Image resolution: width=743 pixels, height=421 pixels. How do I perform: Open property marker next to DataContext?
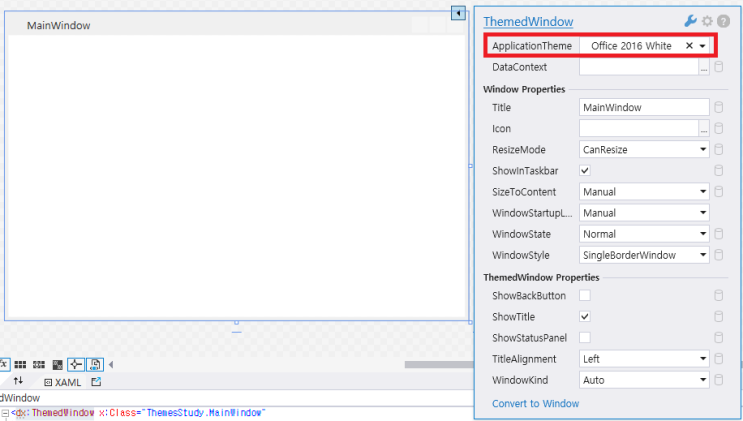tap(718, 67)
